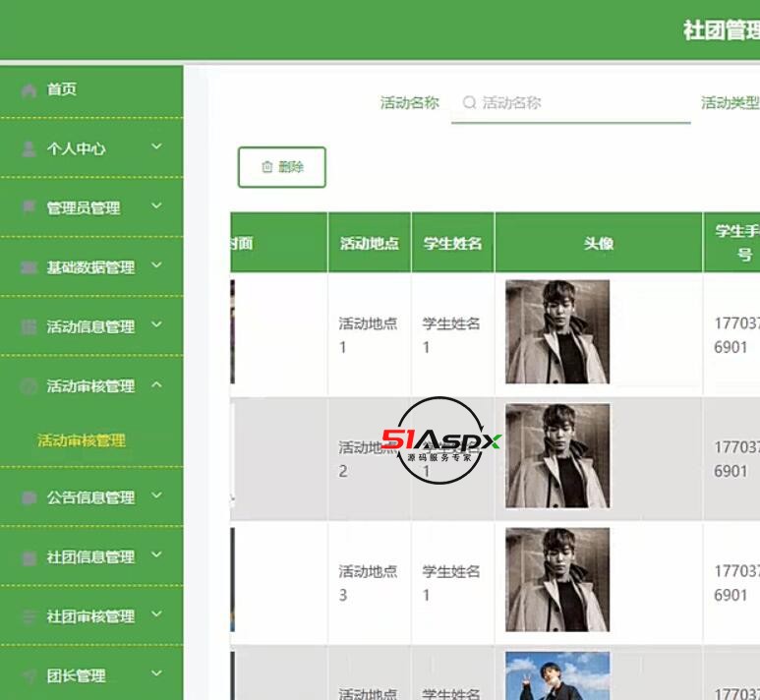Open the 首页 menu item
The image size is (760, 700).
tap(91, 89)
